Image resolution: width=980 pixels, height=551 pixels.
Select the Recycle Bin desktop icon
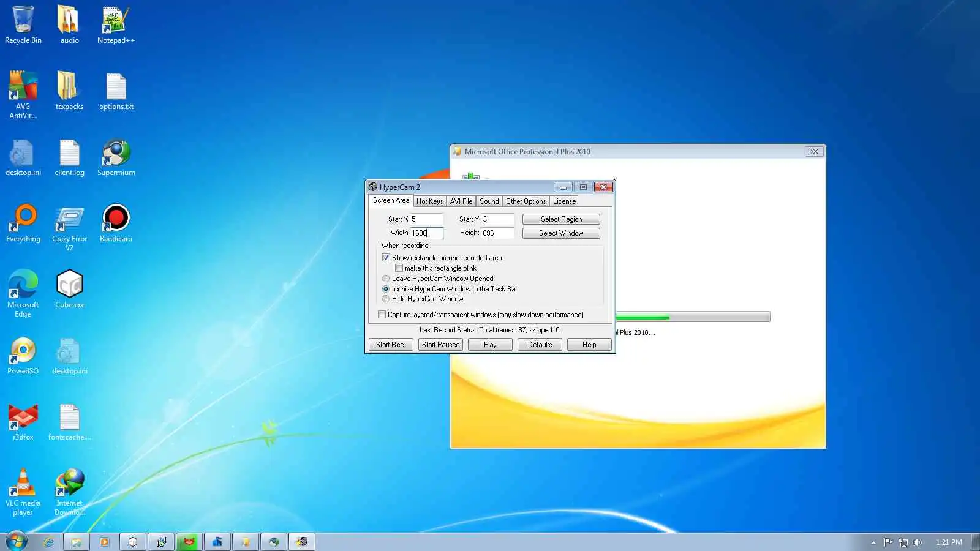(x=23, y=24)
